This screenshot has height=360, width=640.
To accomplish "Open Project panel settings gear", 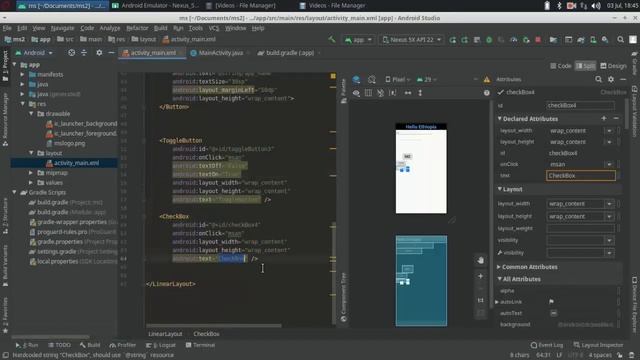I will (x=99, y=53).
